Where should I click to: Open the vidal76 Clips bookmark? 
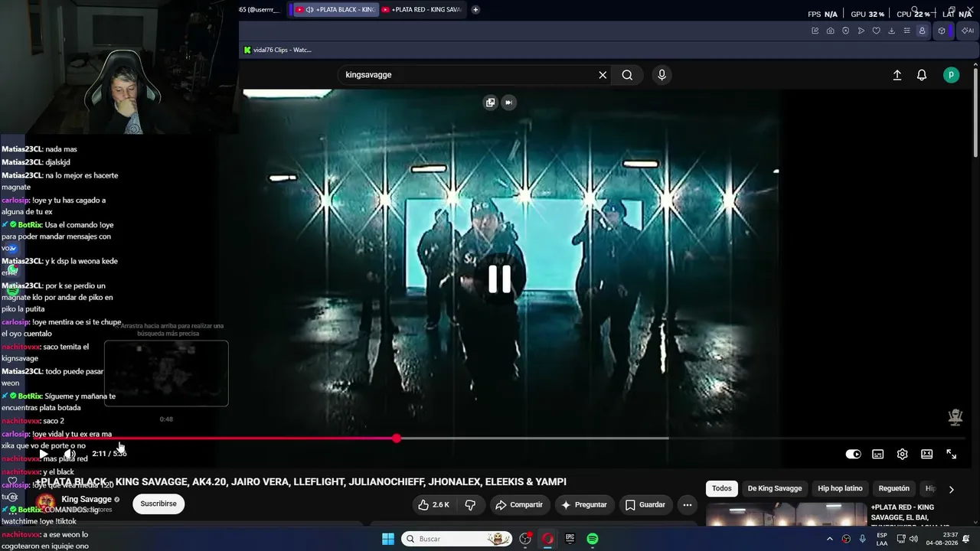click(278, 50)
